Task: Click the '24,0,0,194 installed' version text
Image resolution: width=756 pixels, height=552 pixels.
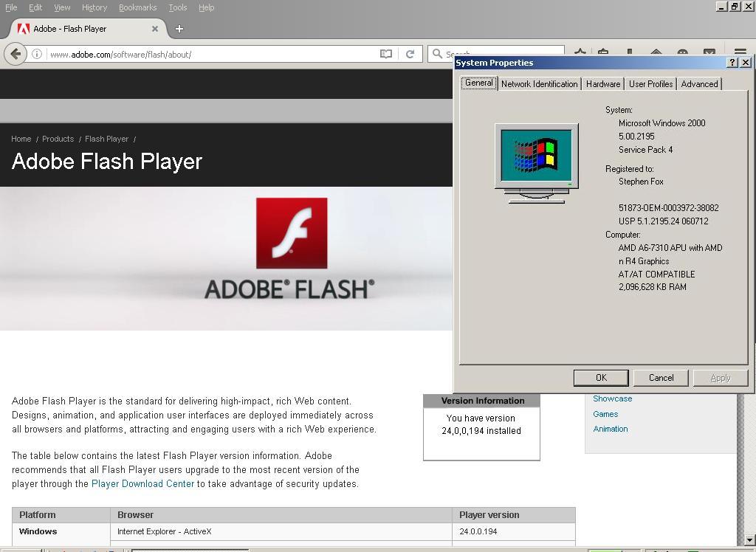Action: point(481,431)
